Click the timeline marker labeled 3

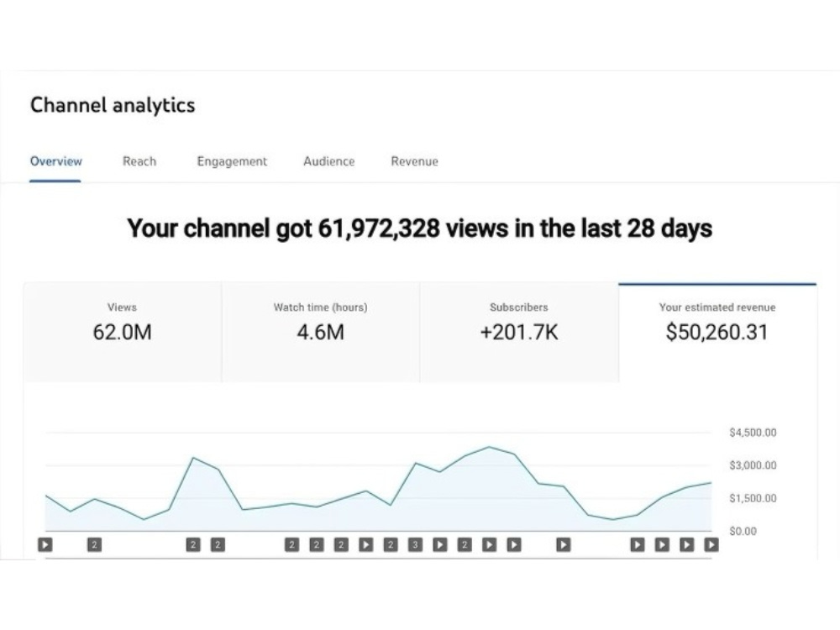pos(415,545)
